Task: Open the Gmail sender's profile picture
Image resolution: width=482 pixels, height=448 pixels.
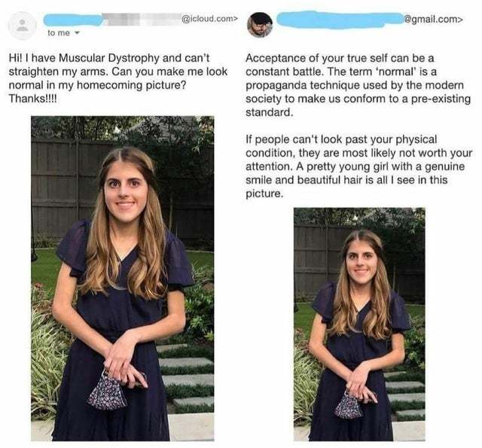Action: 259,24
